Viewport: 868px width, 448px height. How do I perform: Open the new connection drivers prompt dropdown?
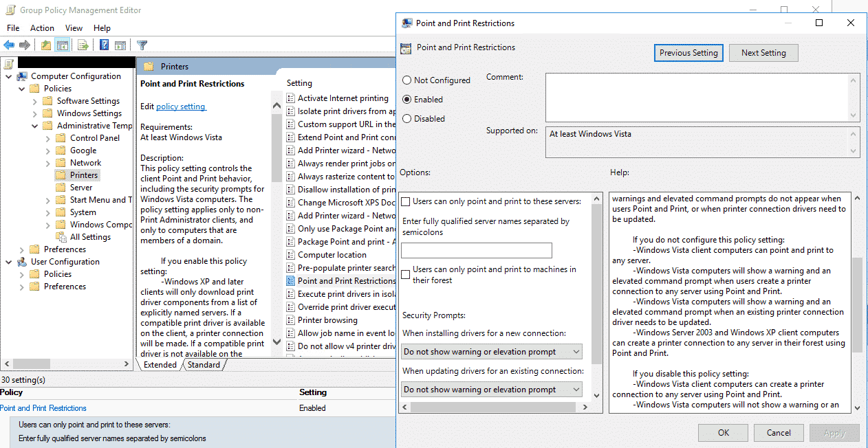491,352
